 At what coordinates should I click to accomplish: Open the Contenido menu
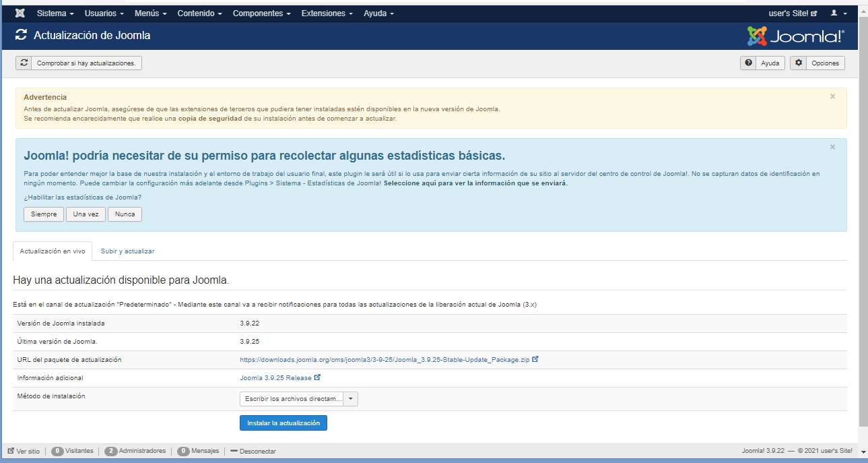(x=199, y=13)
